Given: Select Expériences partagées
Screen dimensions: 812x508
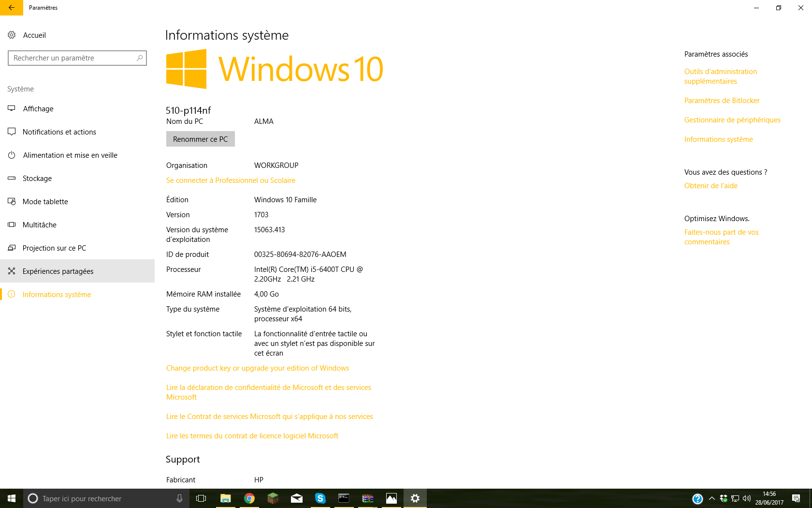Looking at the screenshot, I should pos(77,271).
